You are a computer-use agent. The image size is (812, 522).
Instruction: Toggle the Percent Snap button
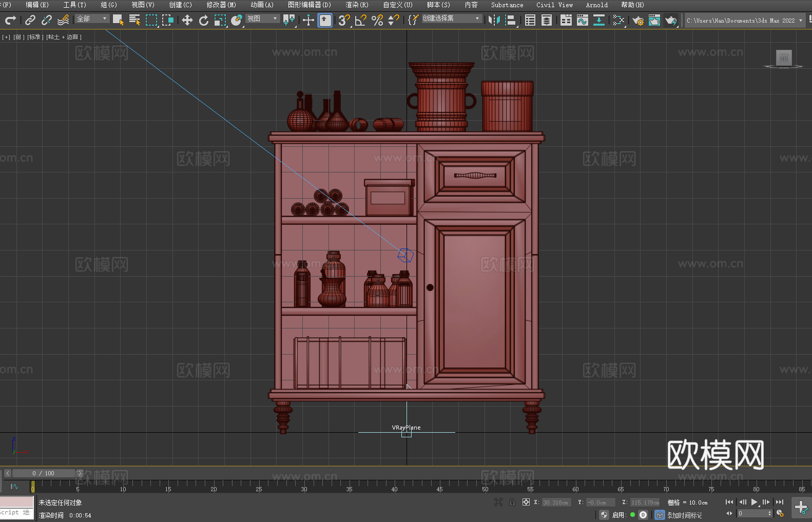pyautogui.click(x=377, y=20)
